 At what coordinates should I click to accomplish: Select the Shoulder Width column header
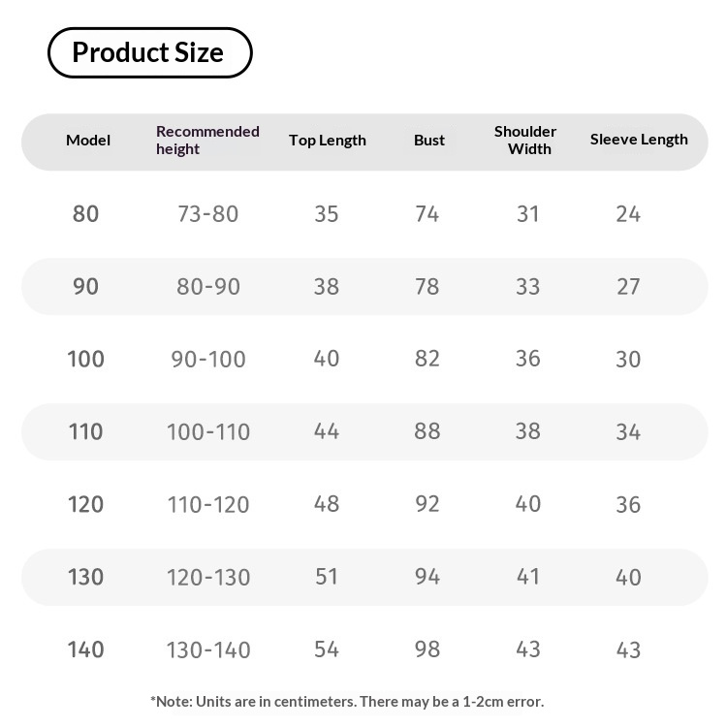pos(525,141)
